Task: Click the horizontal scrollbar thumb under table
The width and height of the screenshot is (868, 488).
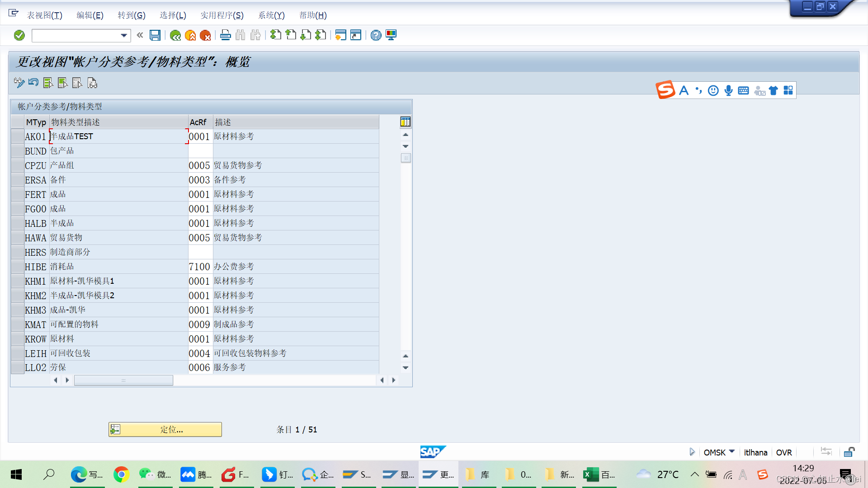Action: tap(123, 380)
